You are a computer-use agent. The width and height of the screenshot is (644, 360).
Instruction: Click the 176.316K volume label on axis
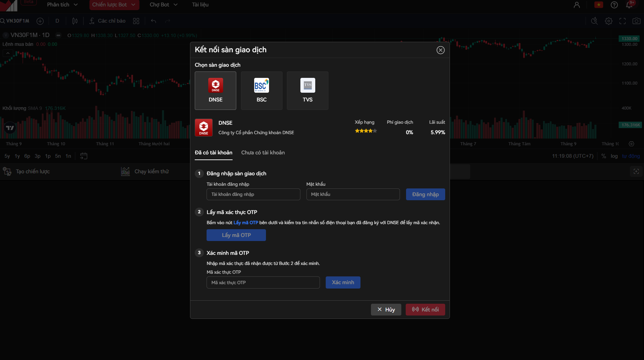[x=629, y=125]
